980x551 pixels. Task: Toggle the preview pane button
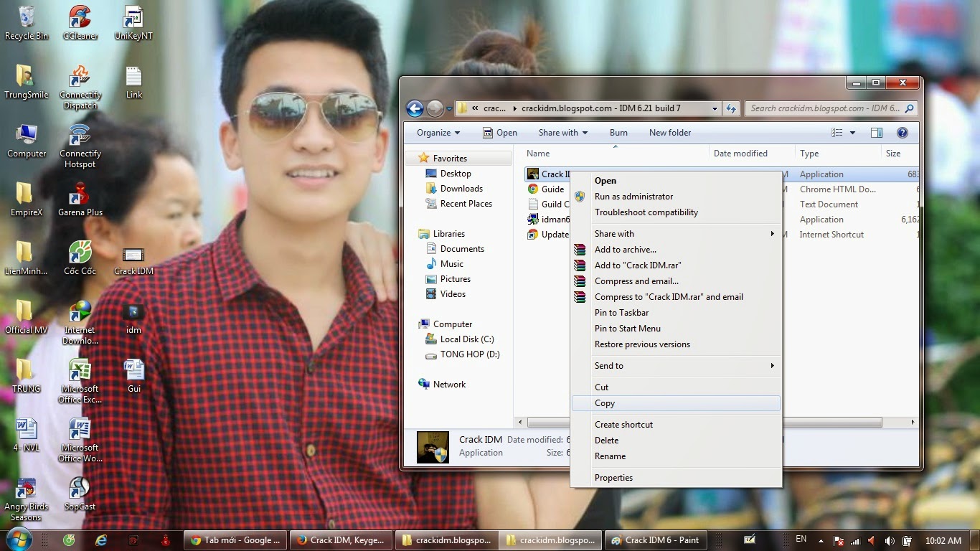pyautogui.click(x=876, y=133)
